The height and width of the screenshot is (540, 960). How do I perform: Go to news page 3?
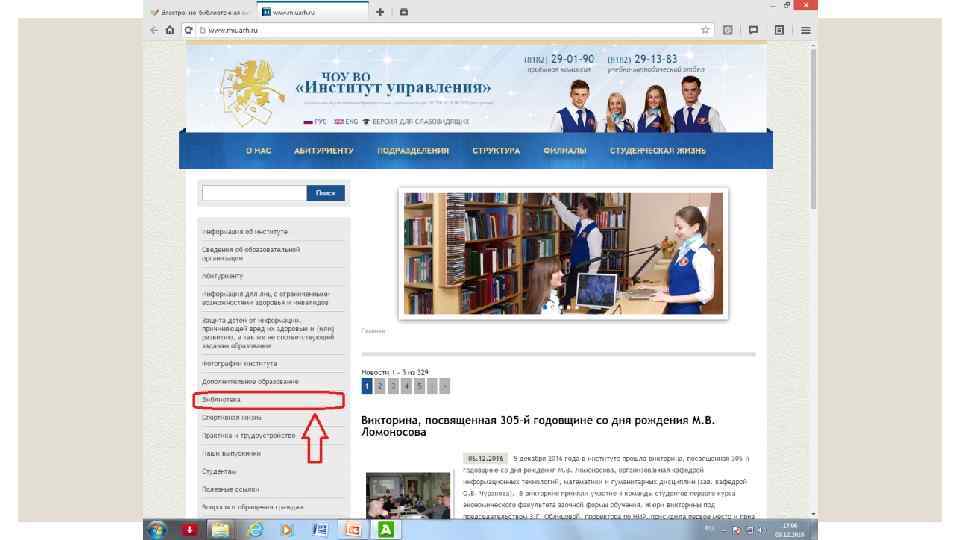(x=393, y=386)
